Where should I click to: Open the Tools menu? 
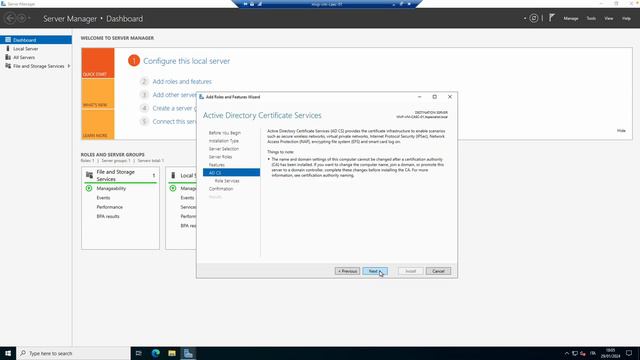tap(591, 18)
